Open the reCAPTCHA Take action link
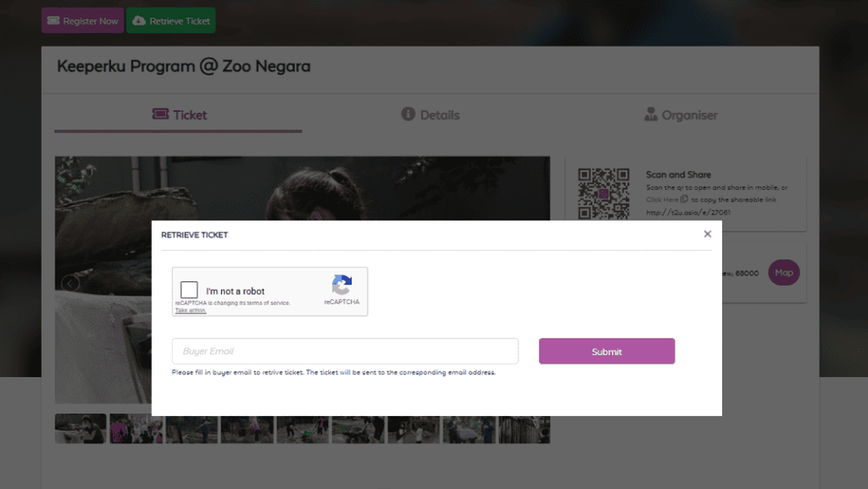The image size is (868, 489). pos(190,310)
